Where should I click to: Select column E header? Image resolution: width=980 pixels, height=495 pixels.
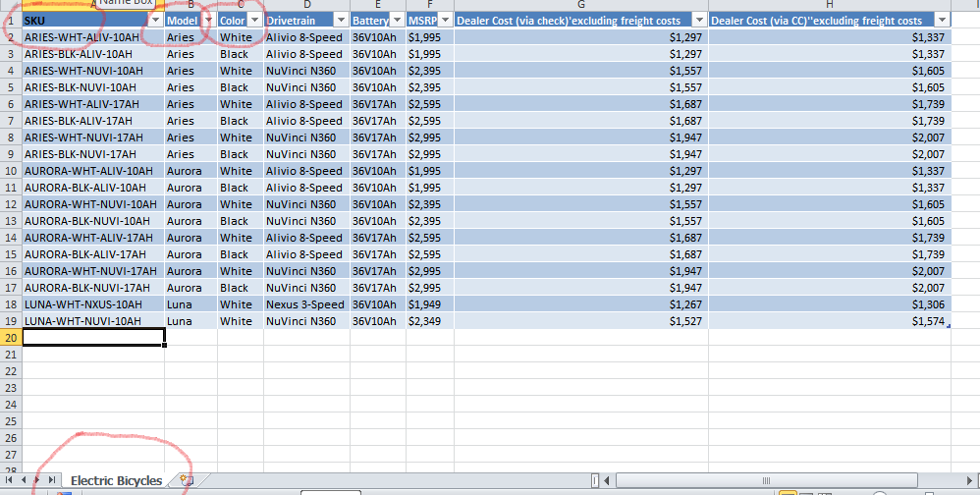point(378,5)
